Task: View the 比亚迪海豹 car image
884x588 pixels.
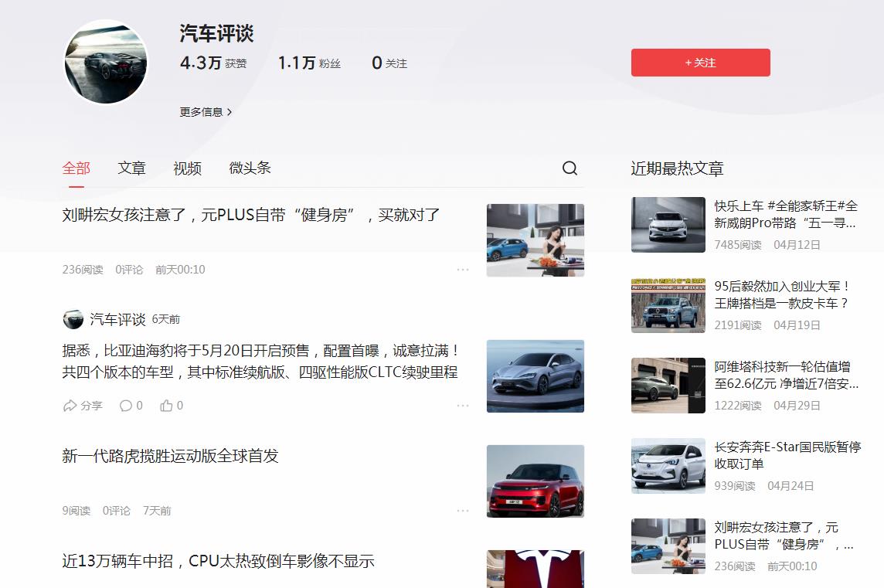Action: pyautogui.click(x=535, y=376)
